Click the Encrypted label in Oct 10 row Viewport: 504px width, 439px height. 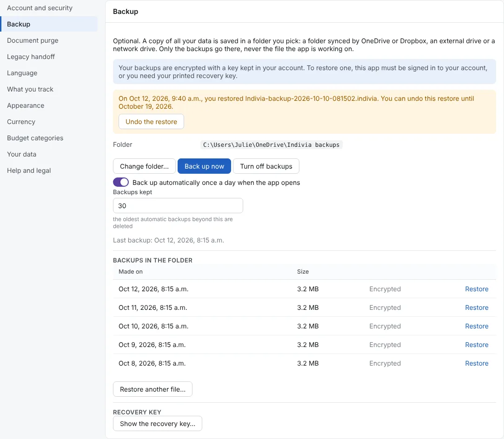point(385,326)
